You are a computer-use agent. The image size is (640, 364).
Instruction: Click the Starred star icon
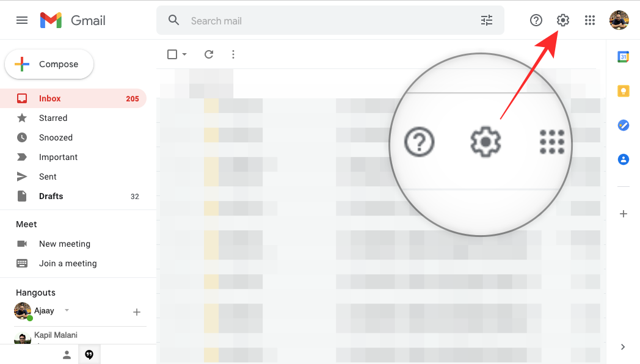point(22,118)
